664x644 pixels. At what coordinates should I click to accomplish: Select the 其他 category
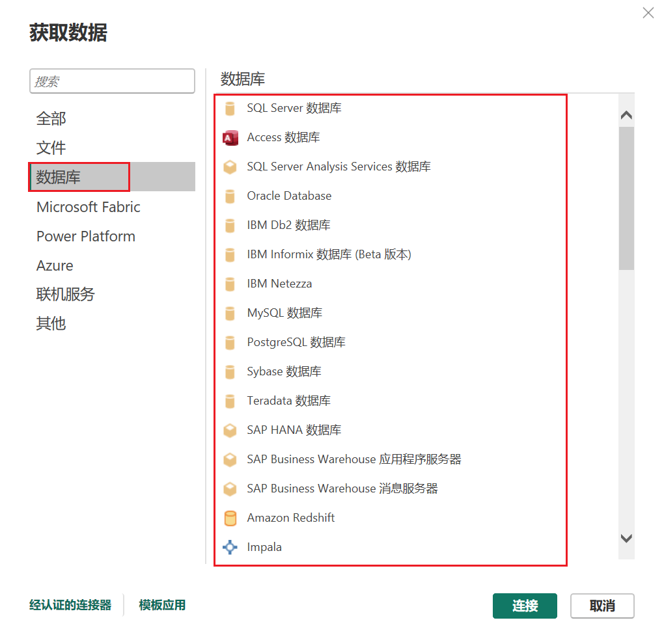pos(112,323)
